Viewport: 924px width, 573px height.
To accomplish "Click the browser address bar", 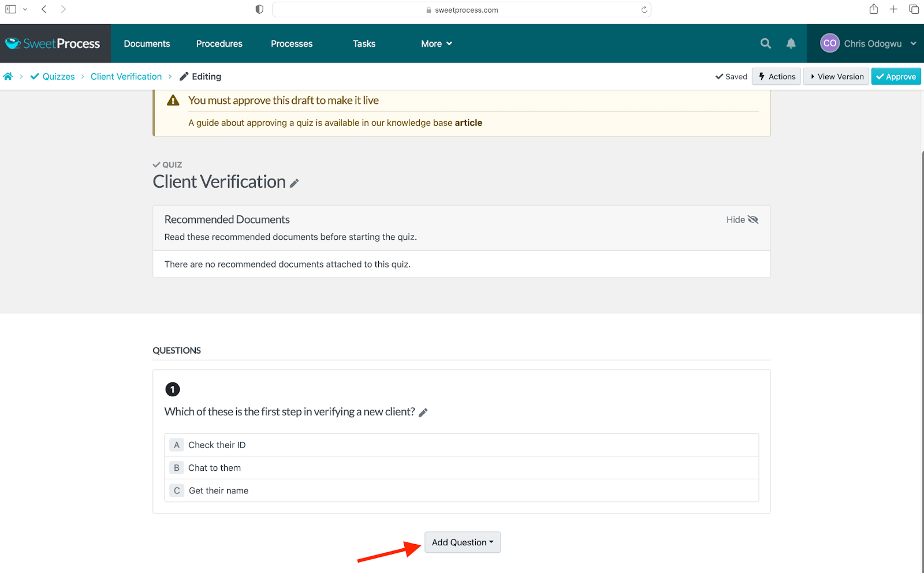I will pyautogui.click(x=461, y=10).
